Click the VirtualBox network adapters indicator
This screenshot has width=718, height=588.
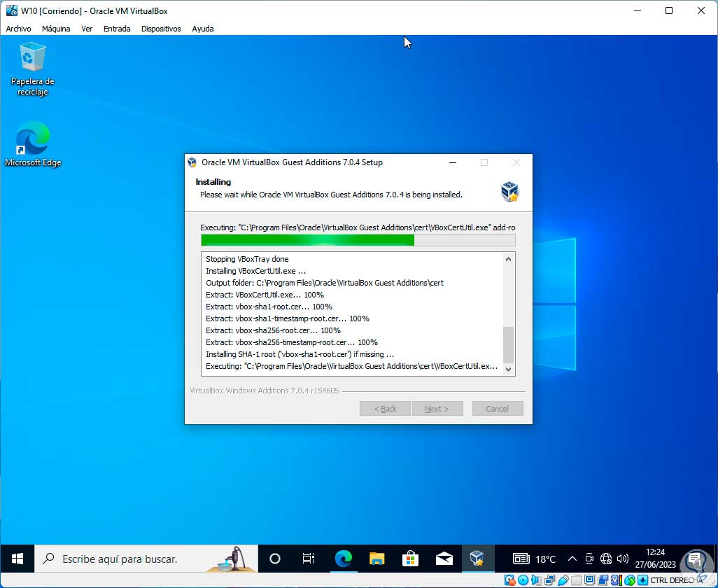pos(549,581)
